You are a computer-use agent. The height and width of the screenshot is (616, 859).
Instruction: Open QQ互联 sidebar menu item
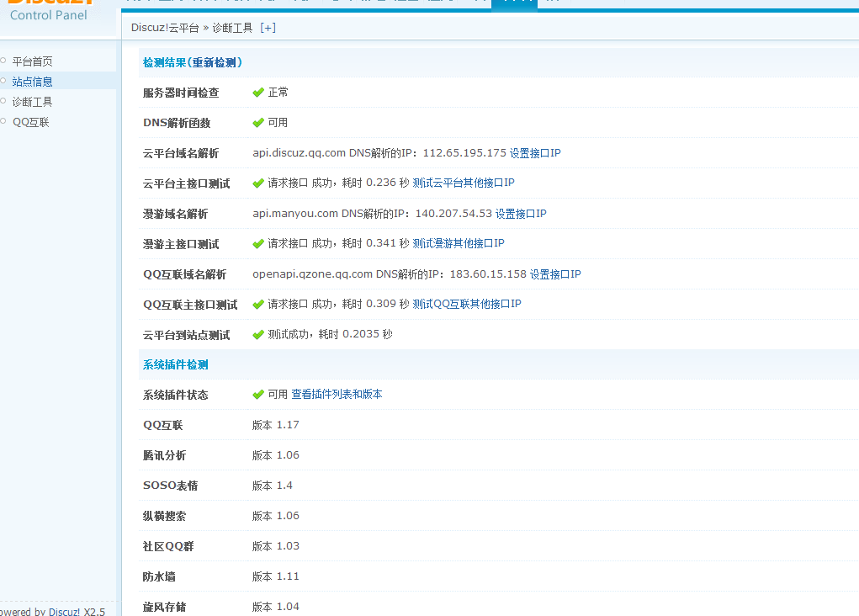(x=30, y=122)
